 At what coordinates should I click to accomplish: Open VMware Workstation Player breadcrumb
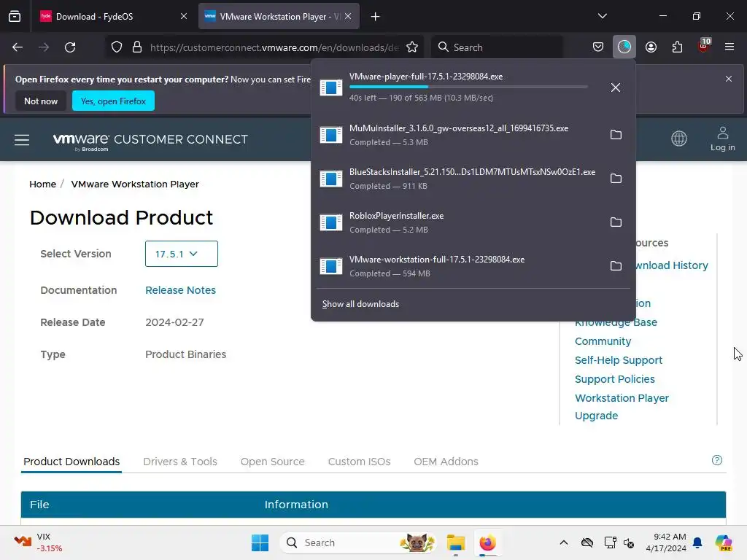135,184
